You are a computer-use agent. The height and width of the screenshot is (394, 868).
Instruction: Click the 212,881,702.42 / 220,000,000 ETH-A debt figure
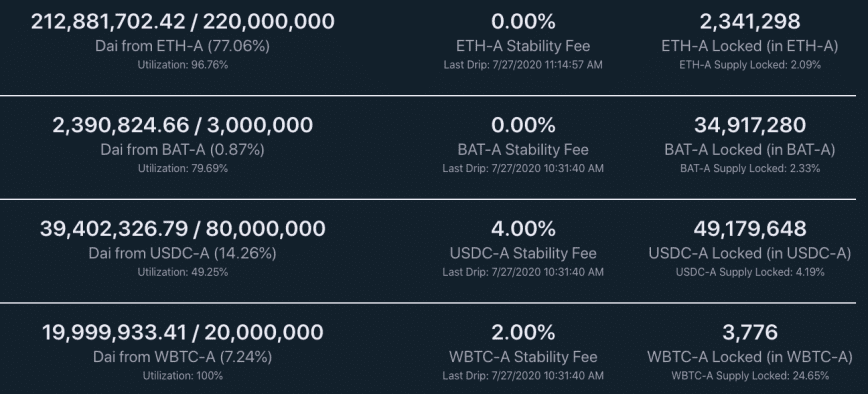182,22
